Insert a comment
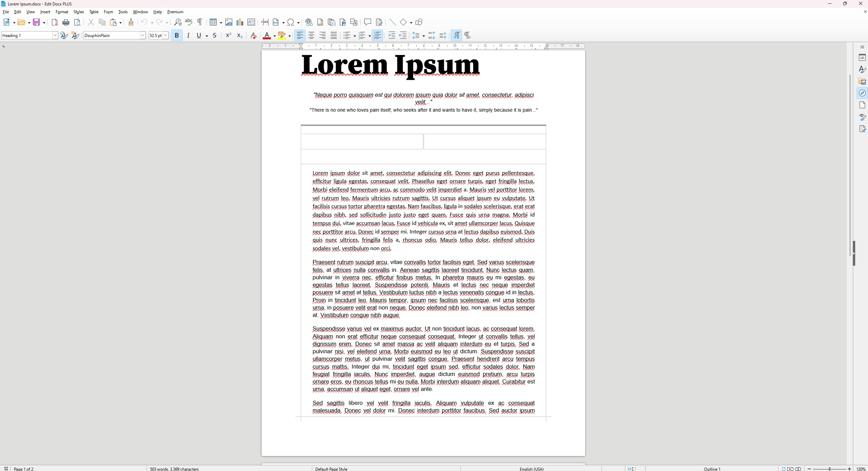This screenshot has height=471, width=868. pyautogui.click(x=367, y=22)
